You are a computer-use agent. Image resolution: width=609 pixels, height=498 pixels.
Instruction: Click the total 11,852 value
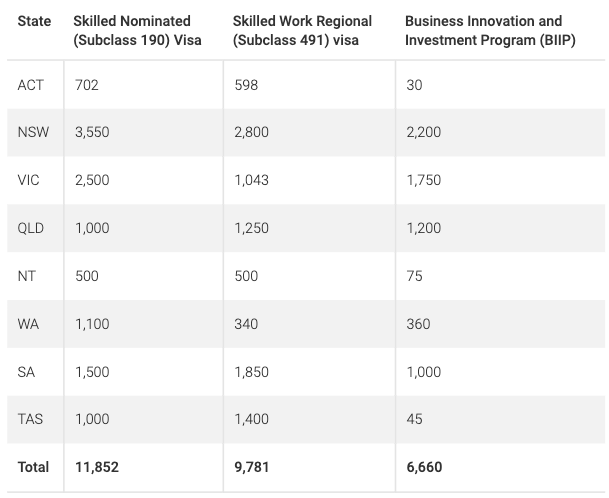pos(97,467)
